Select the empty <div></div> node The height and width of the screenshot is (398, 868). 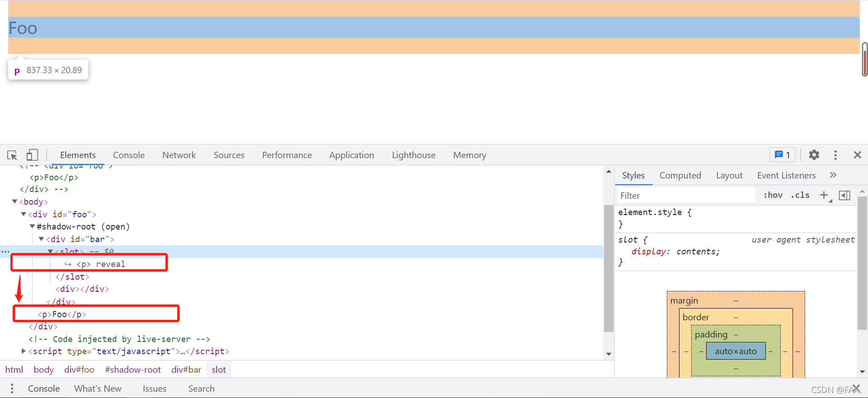coord(82,289)
